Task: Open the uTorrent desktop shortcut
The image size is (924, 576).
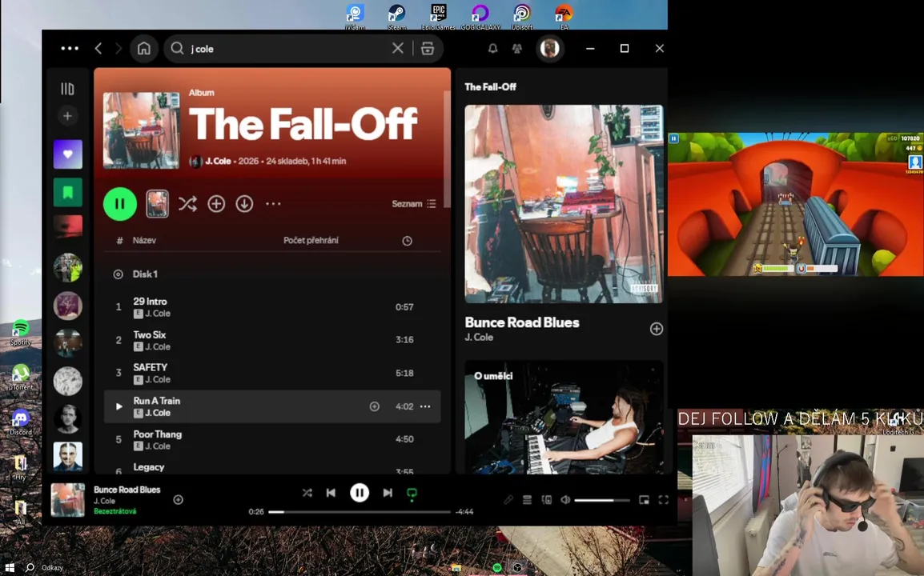Action: (21, 377)
